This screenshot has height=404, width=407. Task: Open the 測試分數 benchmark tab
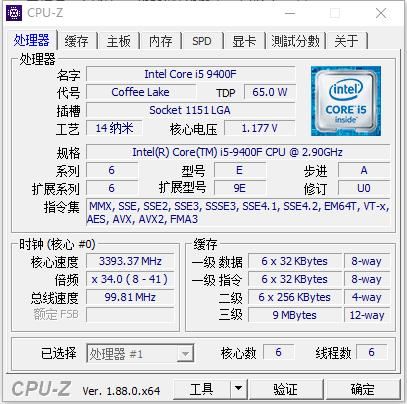295,41
